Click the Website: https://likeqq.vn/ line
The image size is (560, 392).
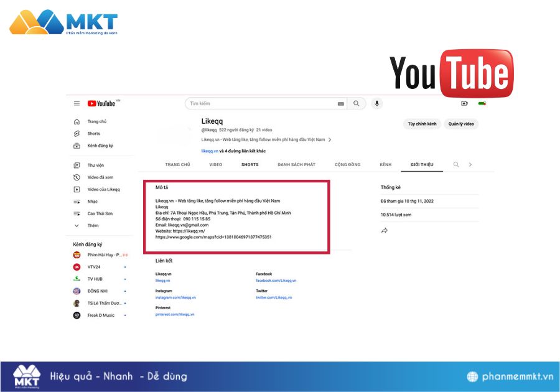[x=180, y=231]
